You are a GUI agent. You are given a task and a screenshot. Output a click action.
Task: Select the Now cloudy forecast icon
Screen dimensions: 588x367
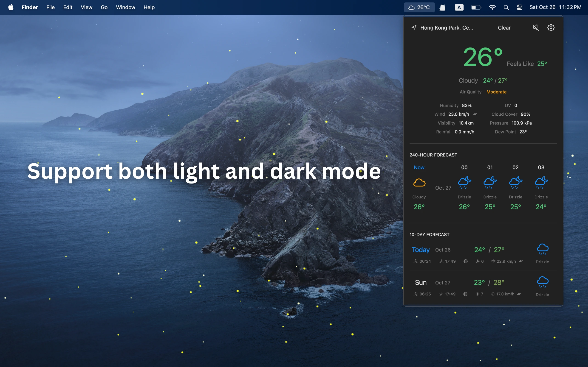tap(419, 183)
